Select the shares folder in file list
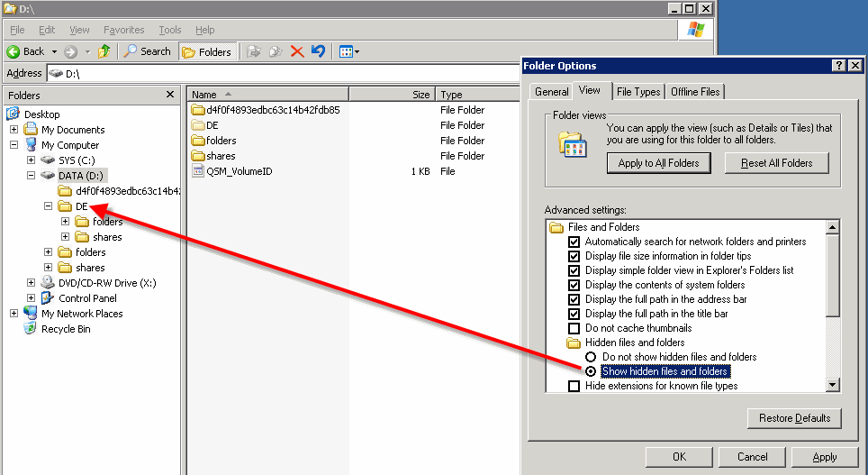The height and width of the screenshot is (475, 868). [221, 156]
